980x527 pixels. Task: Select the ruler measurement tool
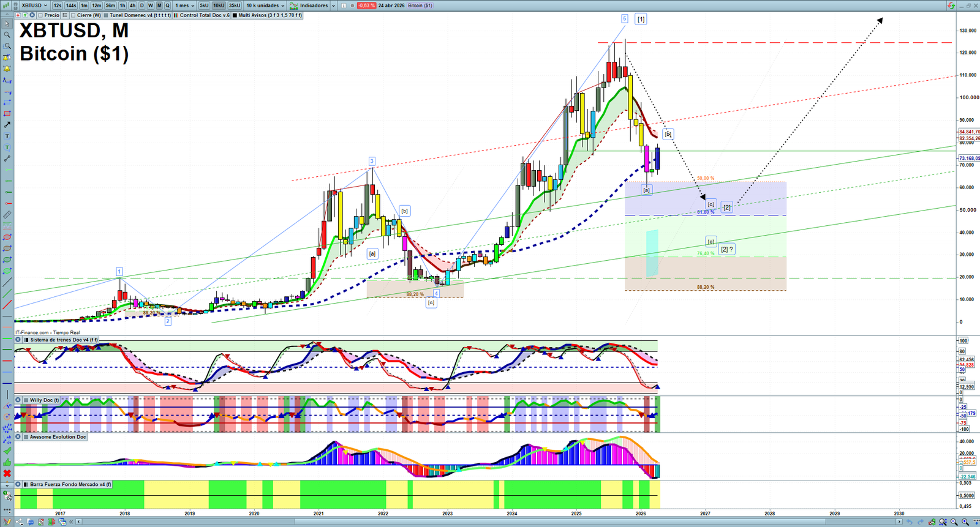(x=7, y=215)
